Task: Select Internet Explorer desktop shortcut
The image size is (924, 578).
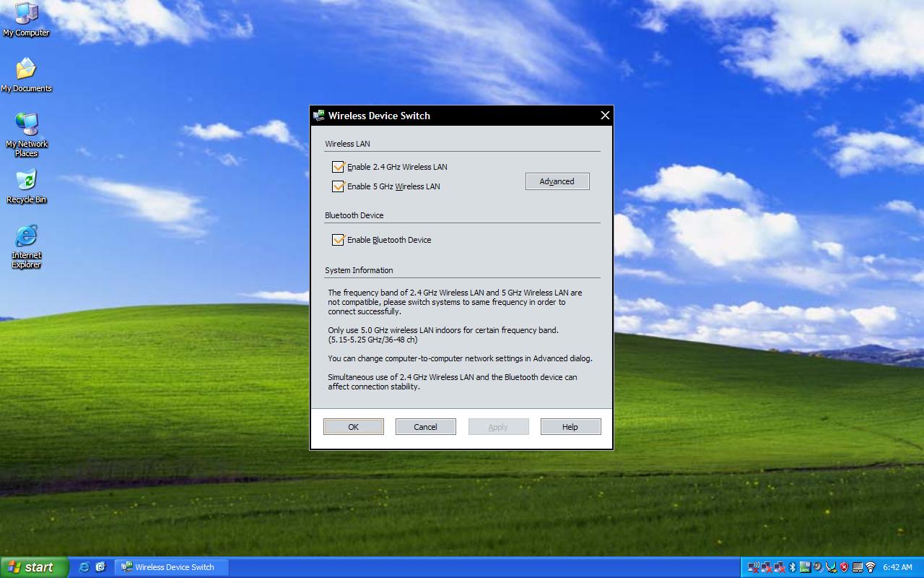Action: pos(27,246)
